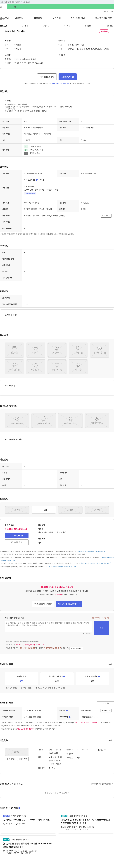
Task: Jump to the 근무조건 section tab
Action: [25, 26]
